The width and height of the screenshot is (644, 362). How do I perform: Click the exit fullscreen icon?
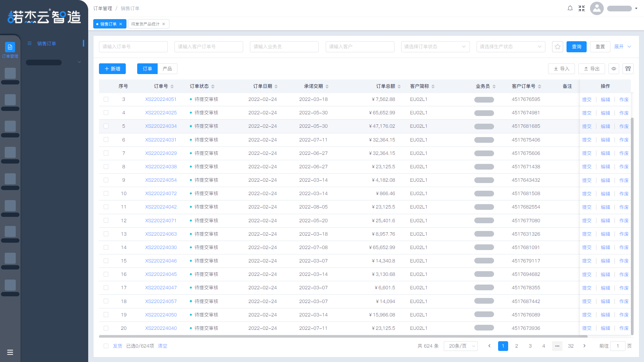pos(582,8)
